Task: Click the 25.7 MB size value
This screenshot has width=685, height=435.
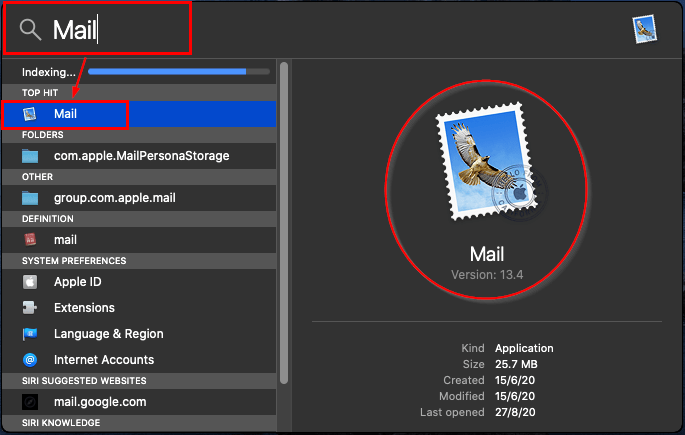Action: [x=516, y=364]
